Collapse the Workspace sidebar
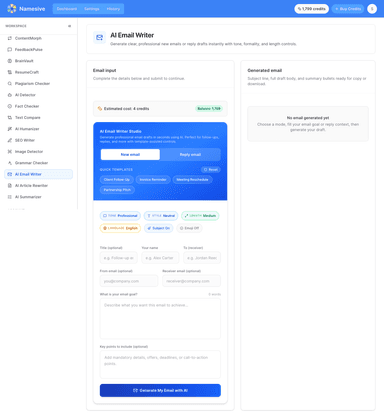 click(x=69, y=26)
